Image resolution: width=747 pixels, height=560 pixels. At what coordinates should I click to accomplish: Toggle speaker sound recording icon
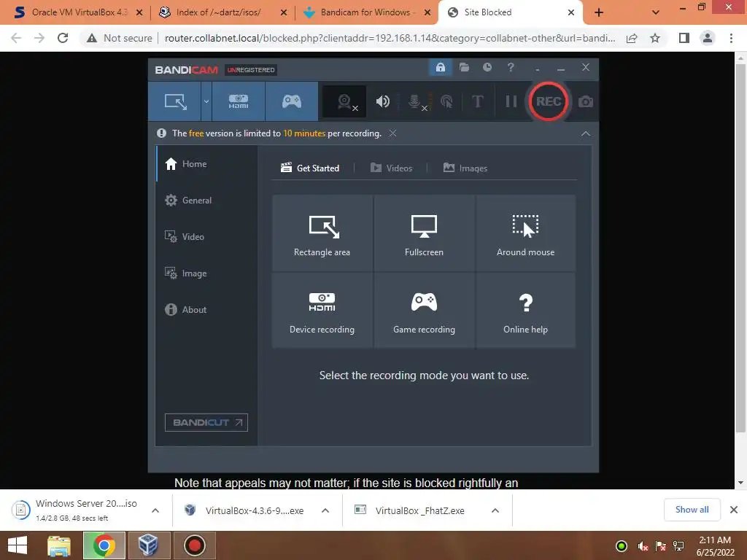point(382,101)
